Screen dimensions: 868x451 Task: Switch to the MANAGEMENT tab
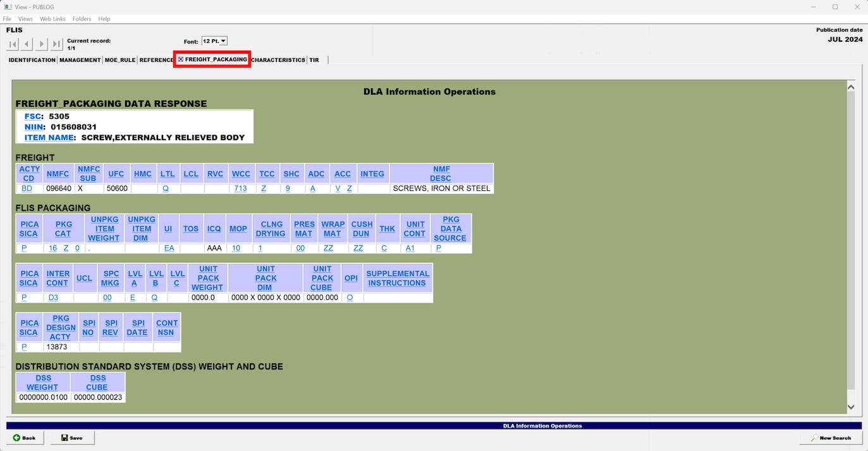coord(80,60)
